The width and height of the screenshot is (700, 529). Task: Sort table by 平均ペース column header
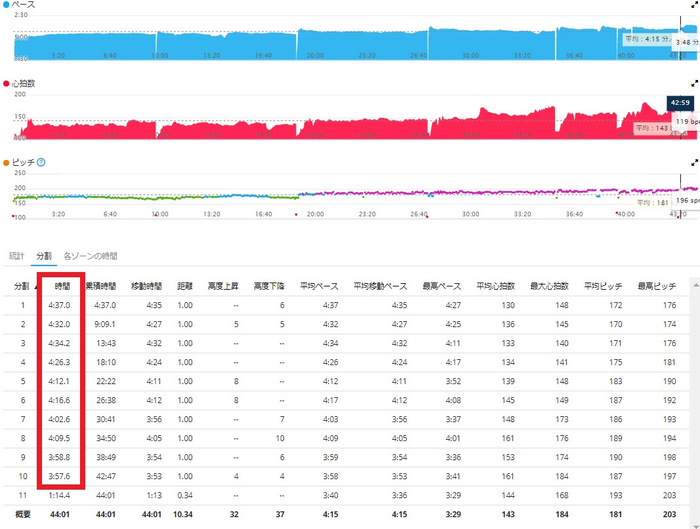[x=319, y=286]
